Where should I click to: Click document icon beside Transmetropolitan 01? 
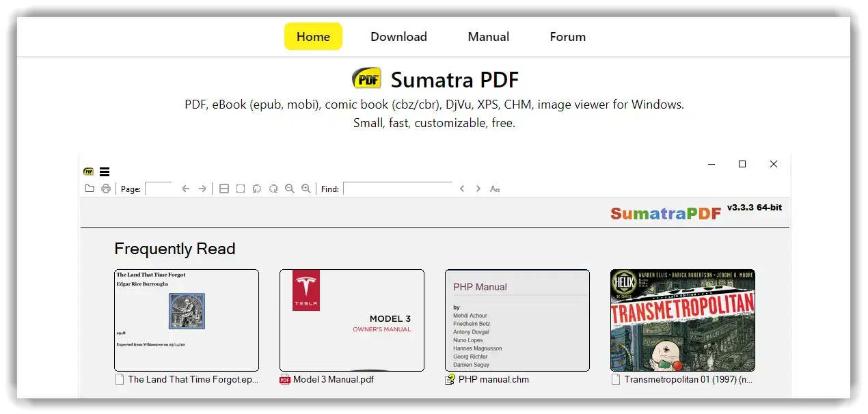coord(616,380)
